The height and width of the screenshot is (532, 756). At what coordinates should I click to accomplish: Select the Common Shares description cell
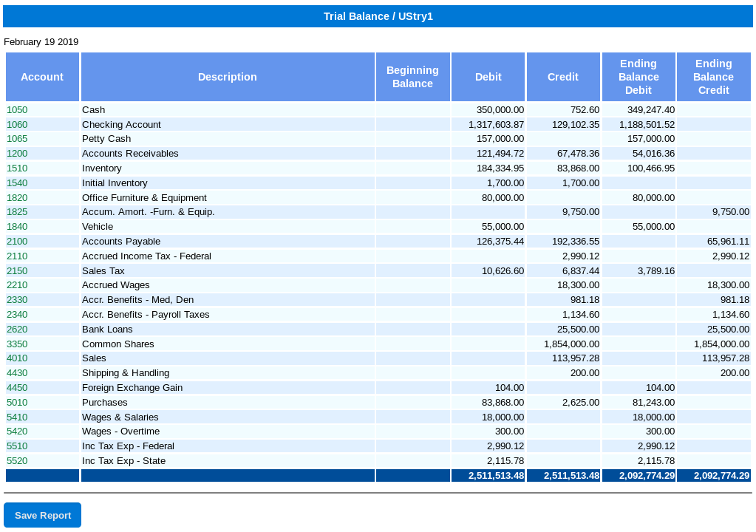click(228, 344)
